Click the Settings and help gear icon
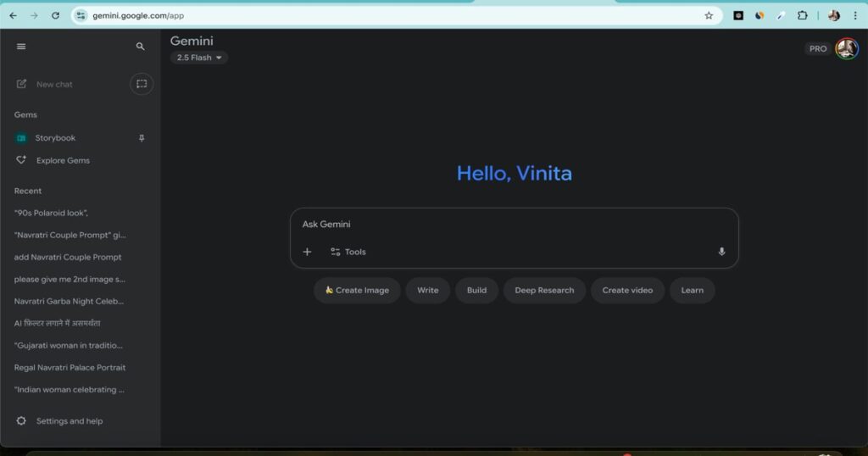 click(x=21, y=420)
